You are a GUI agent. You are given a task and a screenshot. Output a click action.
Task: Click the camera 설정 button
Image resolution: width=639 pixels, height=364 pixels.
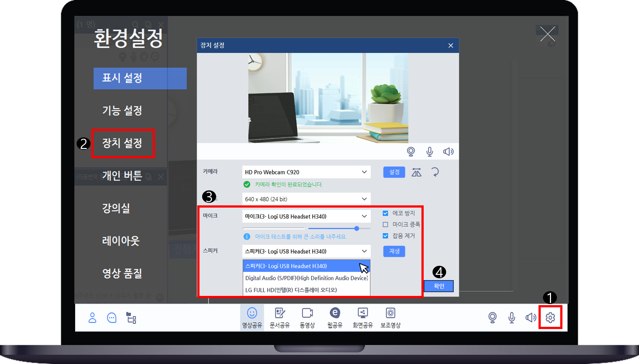[394, 172]
